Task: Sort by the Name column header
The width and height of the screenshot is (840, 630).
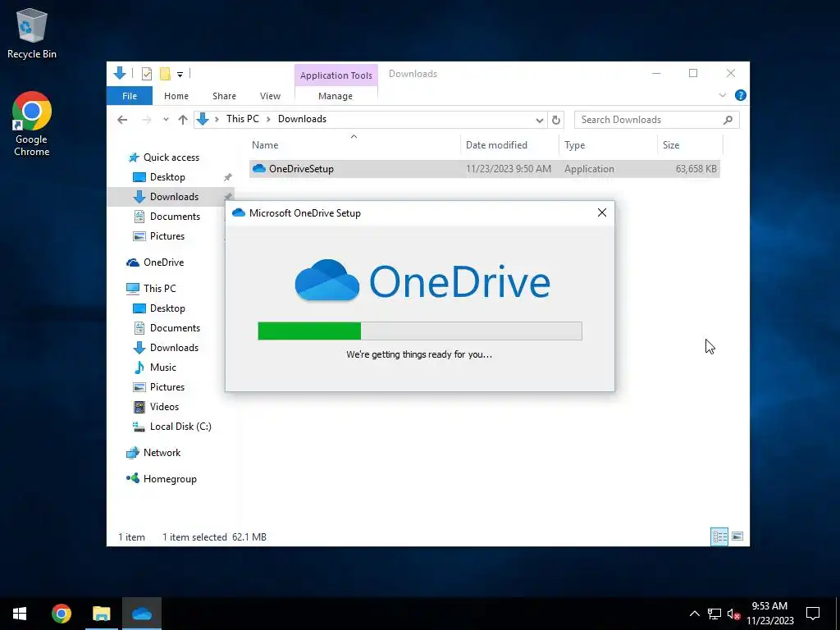Action: coord(354,145)
